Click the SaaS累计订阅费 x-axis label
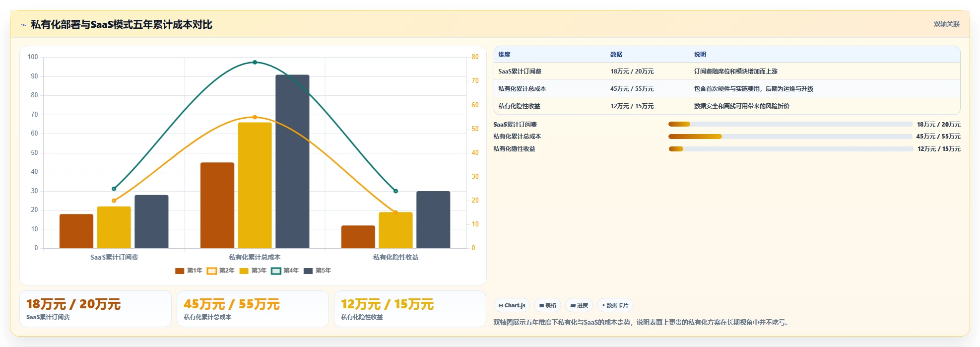 [x=114, y=257]
